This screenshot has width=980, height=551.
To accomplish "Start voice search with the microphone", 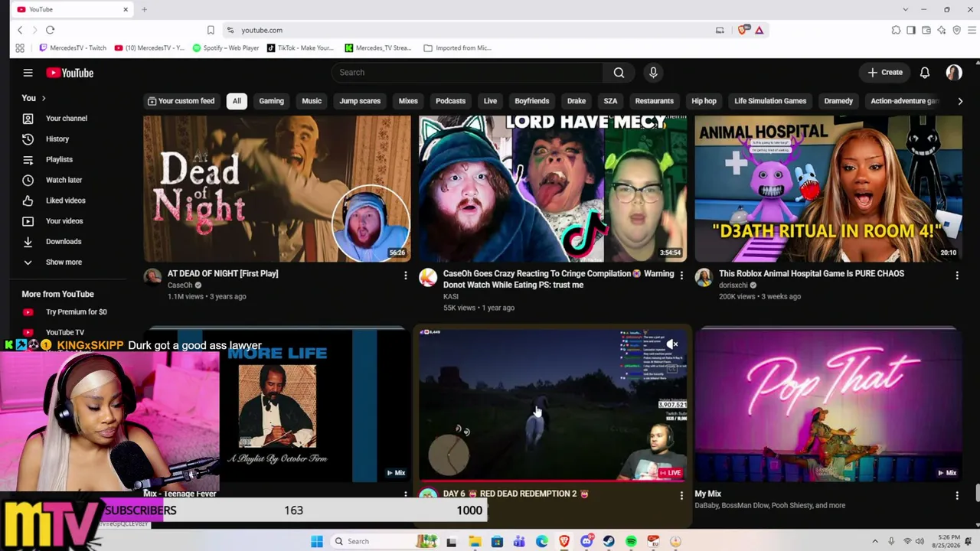I will (653, 73).
